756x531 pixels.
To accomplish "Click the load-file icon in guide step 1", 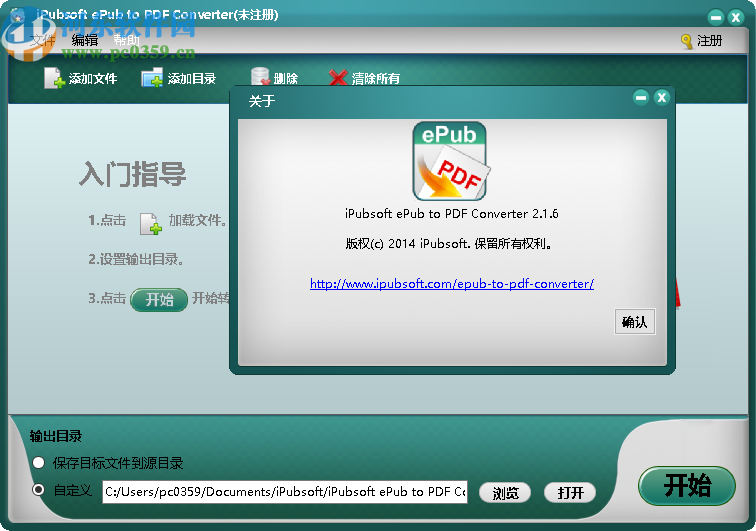I will pos(150,223).
